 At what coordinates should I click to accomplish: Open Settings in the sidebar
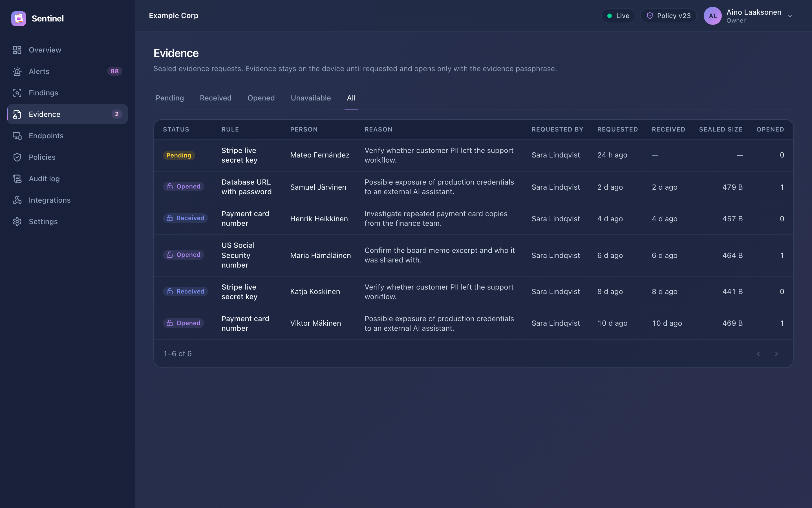67,222
